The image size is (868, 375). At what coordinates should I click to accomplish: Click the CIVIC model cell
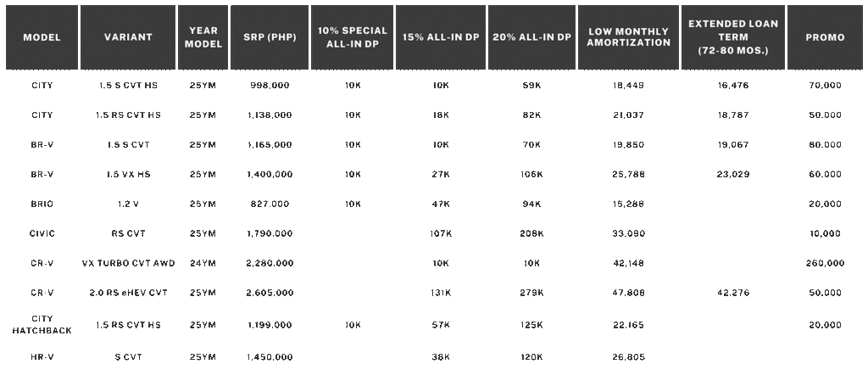pos(42,233)
